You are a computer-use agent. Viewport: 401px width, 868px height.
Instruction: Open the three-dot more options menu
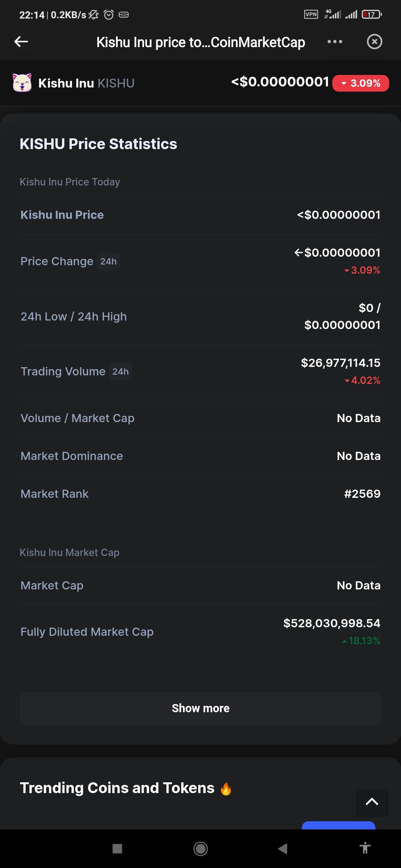[x=335, y=42]
